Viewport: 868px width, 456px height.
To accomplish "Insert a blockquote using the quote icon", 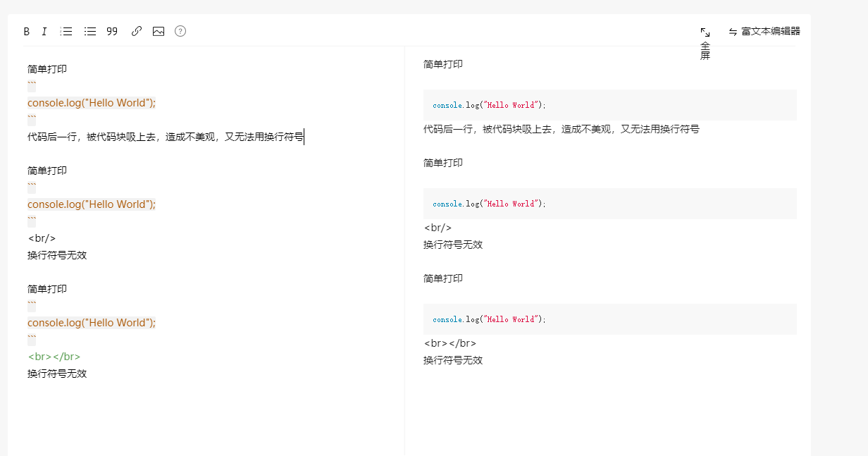I will (112, 32).
